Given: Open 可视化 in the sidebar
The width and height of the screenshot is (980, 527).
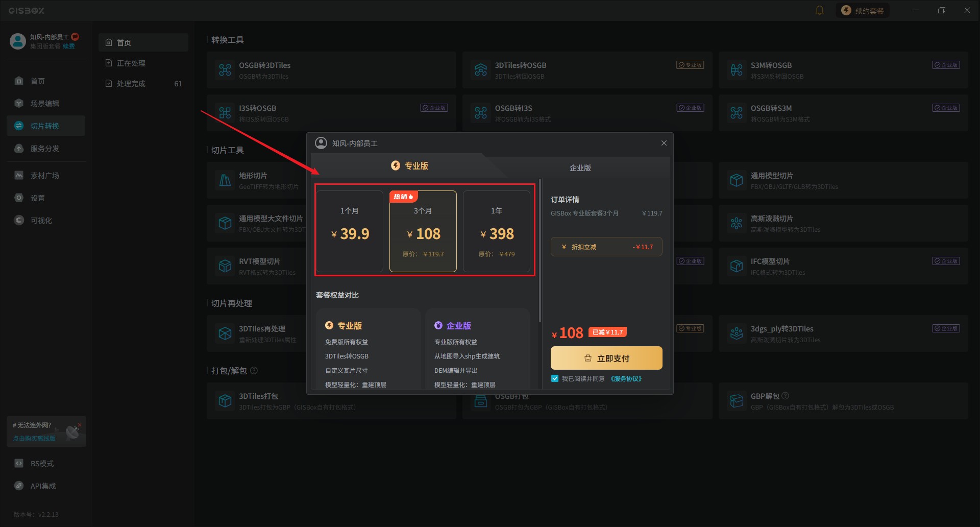Looking at the screenshot, I should 46,220.
